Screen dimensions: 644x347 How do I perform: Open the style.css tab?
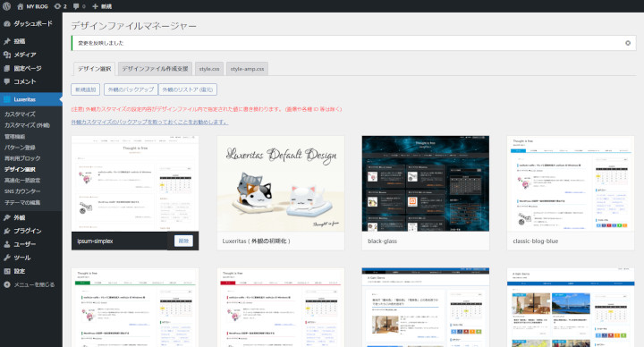click(x=209, y=69)
